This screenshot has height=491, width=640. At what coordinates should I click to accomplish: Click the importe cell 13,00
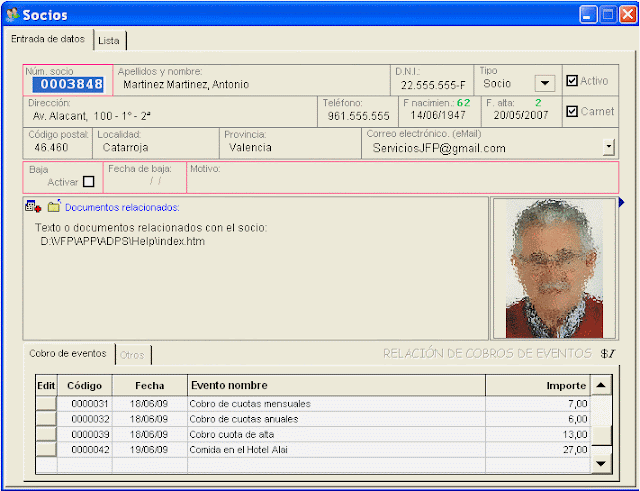538,434
